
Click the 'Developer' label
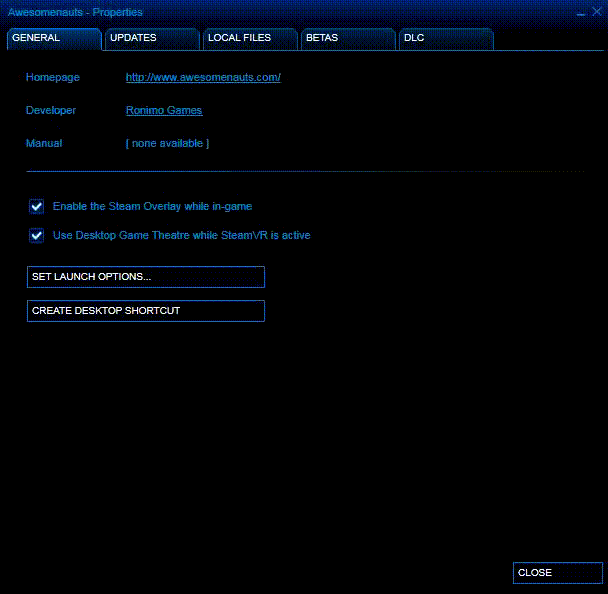[51, 111]
